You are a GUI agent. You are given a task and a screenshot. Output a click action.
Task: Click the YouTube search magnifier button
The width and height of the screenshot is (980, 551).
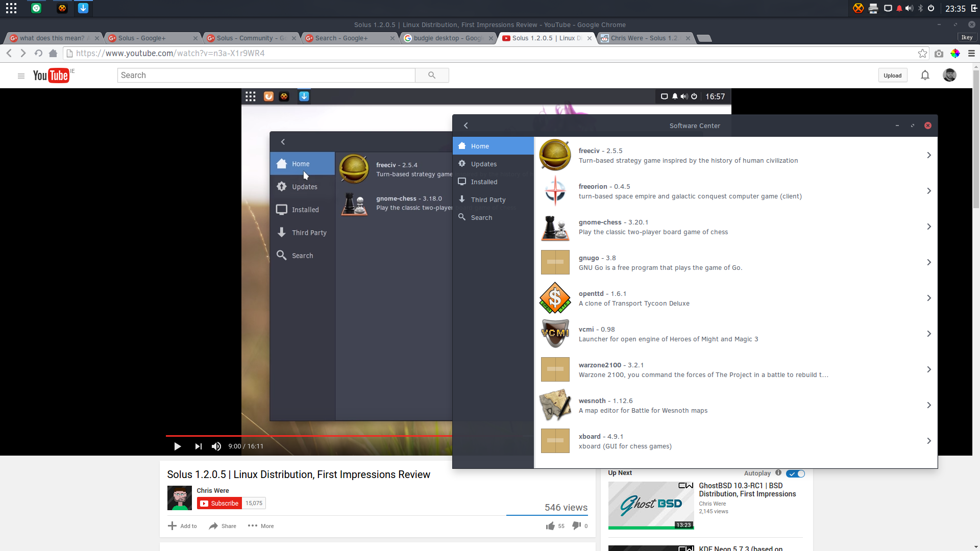(x=432, y=75)
